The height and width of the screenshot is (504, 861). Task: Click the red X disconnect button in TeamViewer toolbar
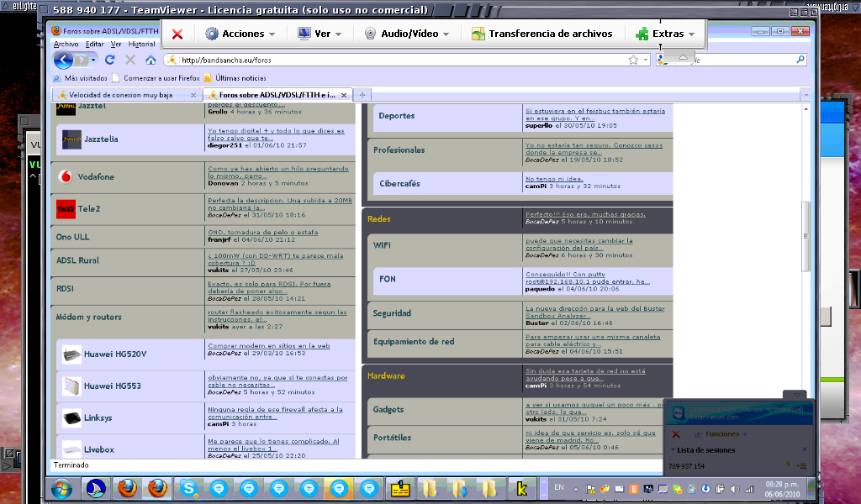click(x=177, y=34)
